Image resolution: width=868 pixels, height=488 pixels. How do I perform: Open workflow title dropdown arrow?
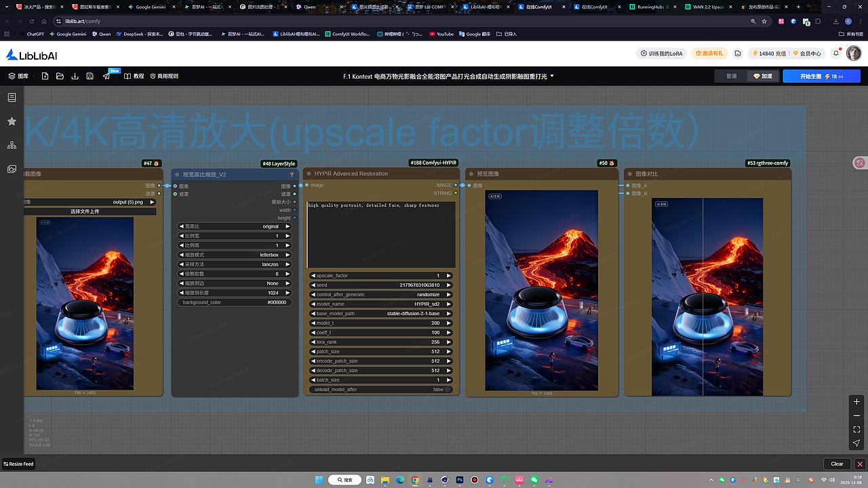coord(552,76)
